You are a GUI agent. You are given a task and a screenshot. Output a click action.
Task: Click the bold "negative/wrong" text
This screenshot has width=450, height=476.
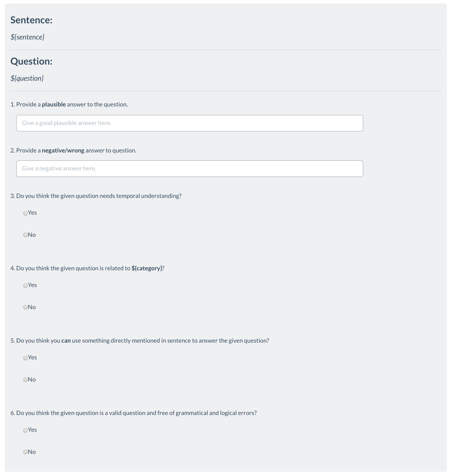63,150
